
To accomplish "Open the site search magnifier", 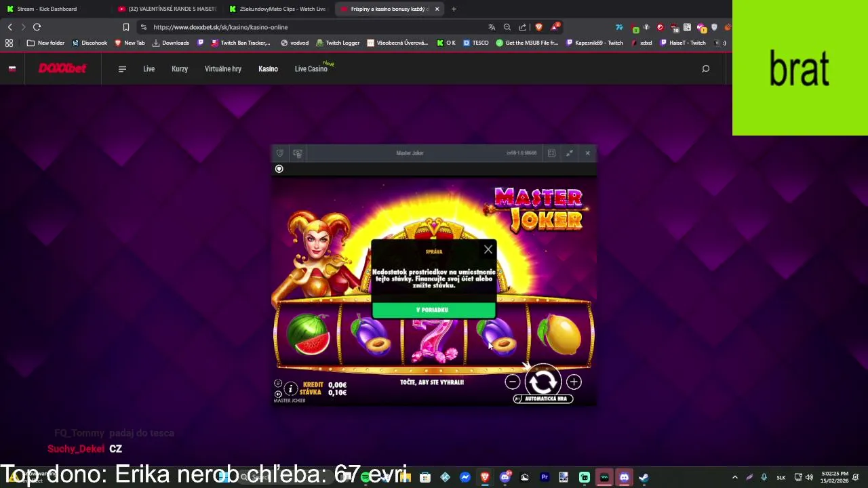I will coord(705,68).
